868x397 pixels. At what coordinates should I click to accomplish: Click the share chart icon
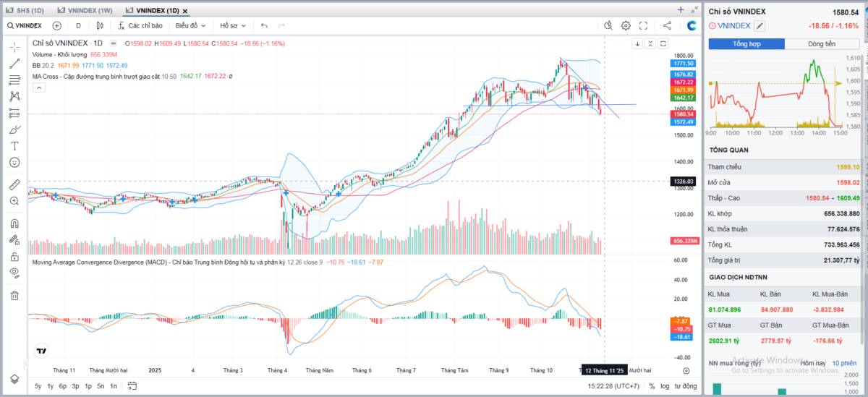click(667, 25)
